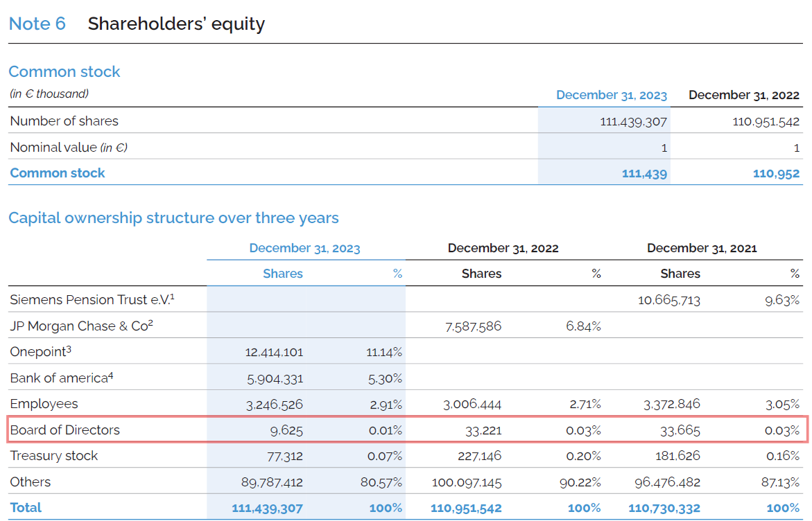Click the "Nominal value (in €)" row label
Screen dimensions: 812x521
69,147
